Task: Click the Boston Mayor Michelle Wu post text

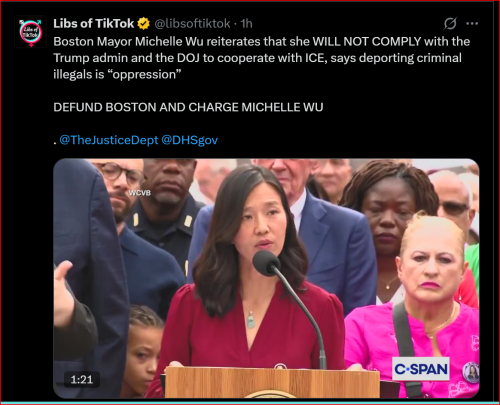Action: (x=262, y=58)
